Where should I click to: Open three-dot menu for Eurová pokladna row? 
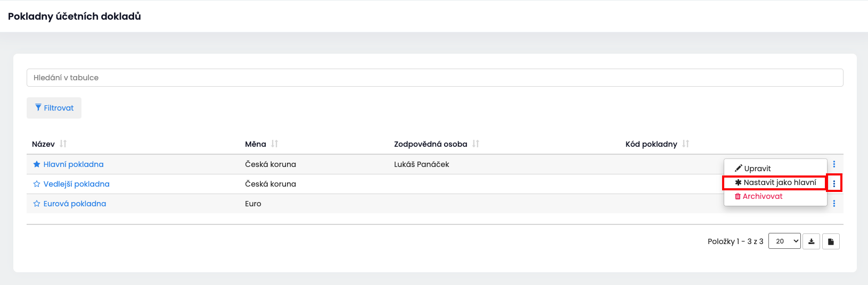[x=834, y=204]
